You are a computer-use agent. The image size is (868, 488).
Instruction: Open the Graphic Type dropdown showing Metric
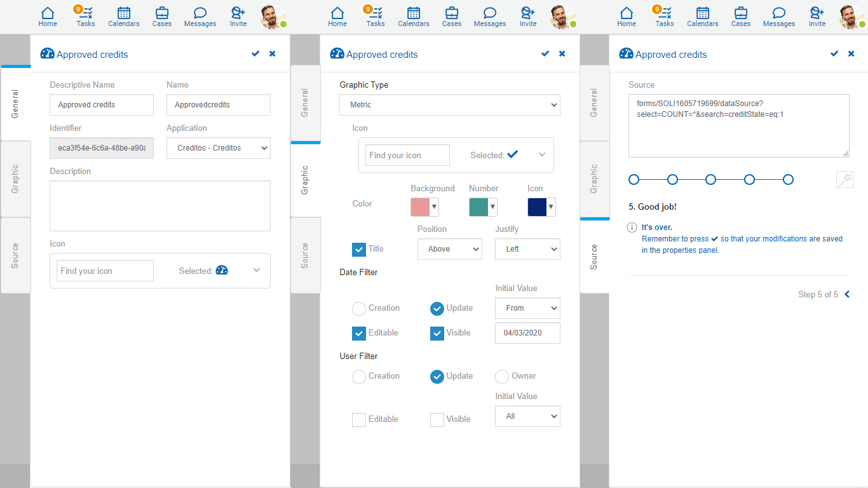pos(450,105)
